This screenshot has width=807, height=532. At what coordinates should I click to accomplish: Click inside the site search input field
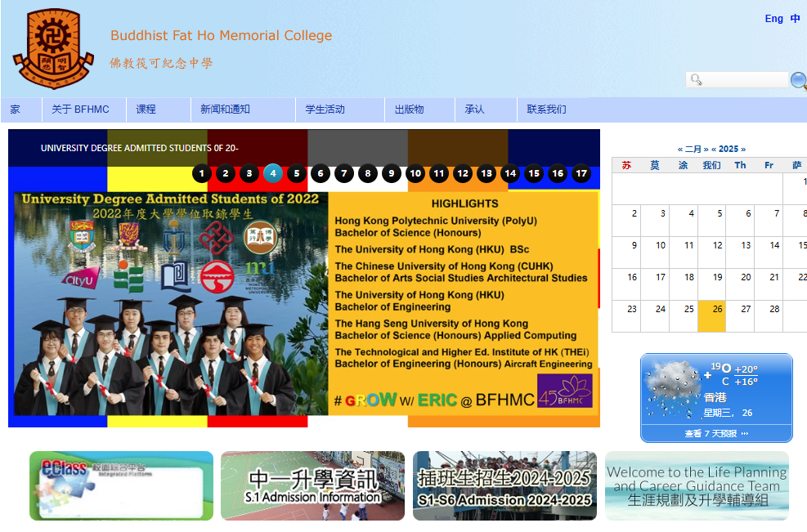click(737, 80)
